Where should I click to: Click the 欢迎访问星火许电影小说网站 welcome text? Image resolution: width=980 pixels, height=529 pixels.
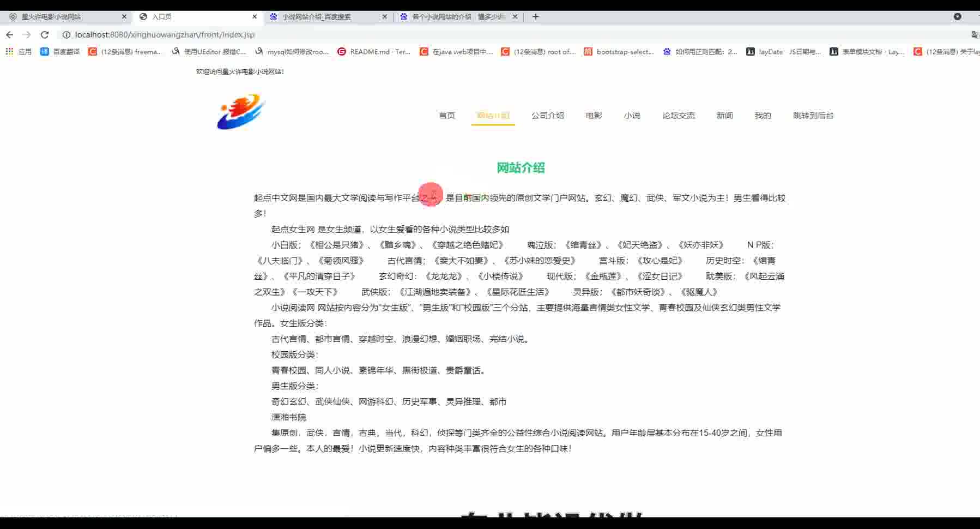point(240,71)
